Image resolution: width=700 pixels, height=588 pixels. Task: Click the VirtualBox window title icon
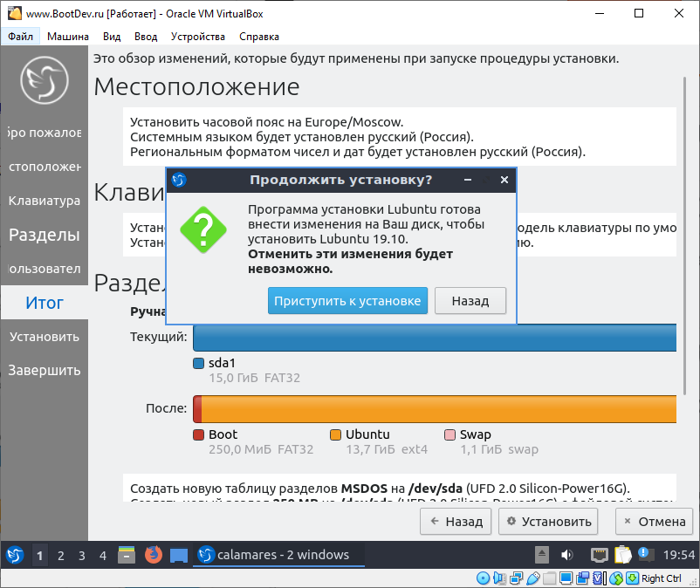point(15,13)
